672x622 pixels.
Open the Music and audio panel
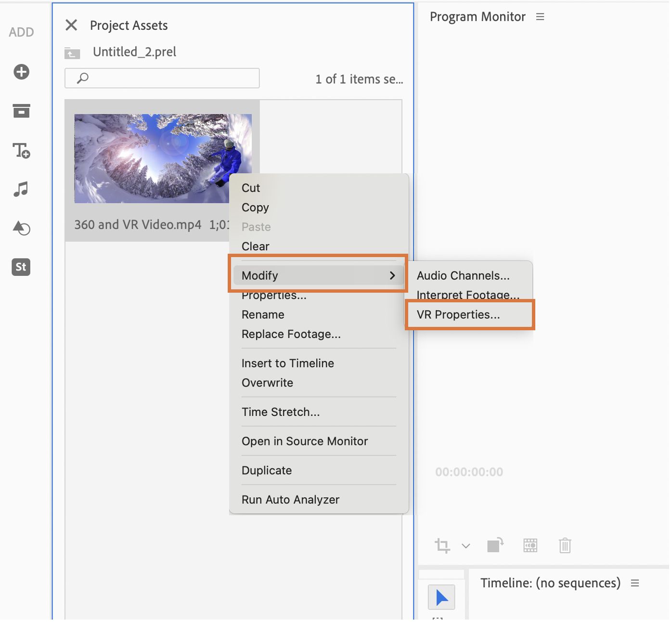(21, 189)
